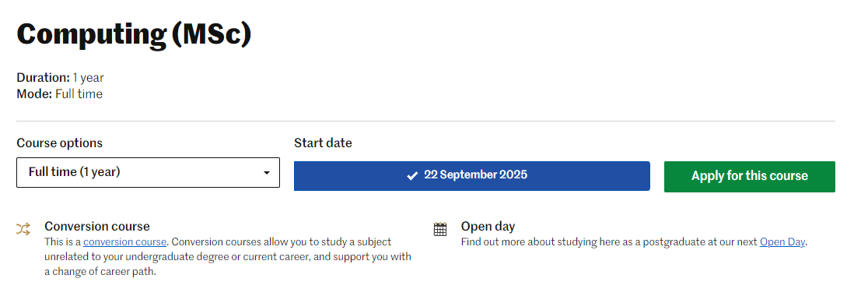Click the Mode: Full time line
The height and width of the screenshot is (303, 868).
60,94
